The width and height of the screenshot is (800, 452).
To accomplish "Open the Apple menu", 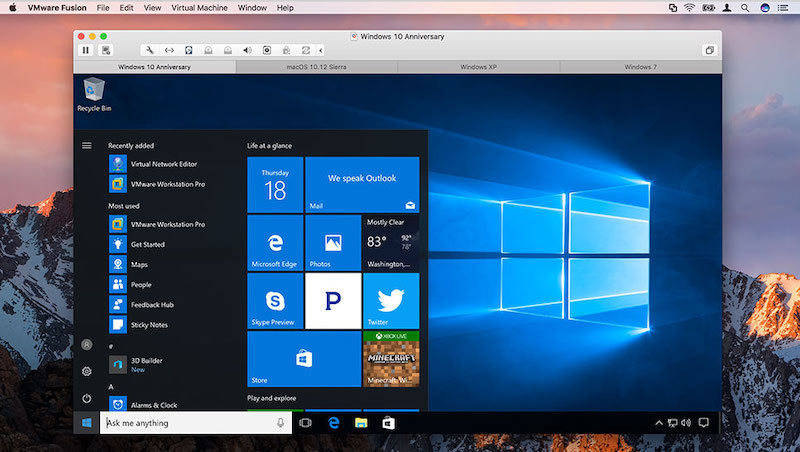I will point(13,8).
